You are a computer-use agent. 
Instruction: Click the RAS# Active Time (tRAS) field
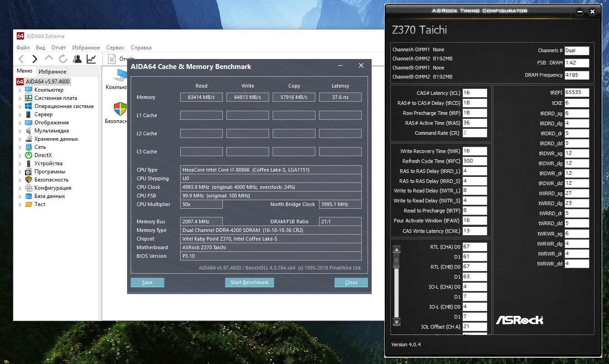point(474,123)
